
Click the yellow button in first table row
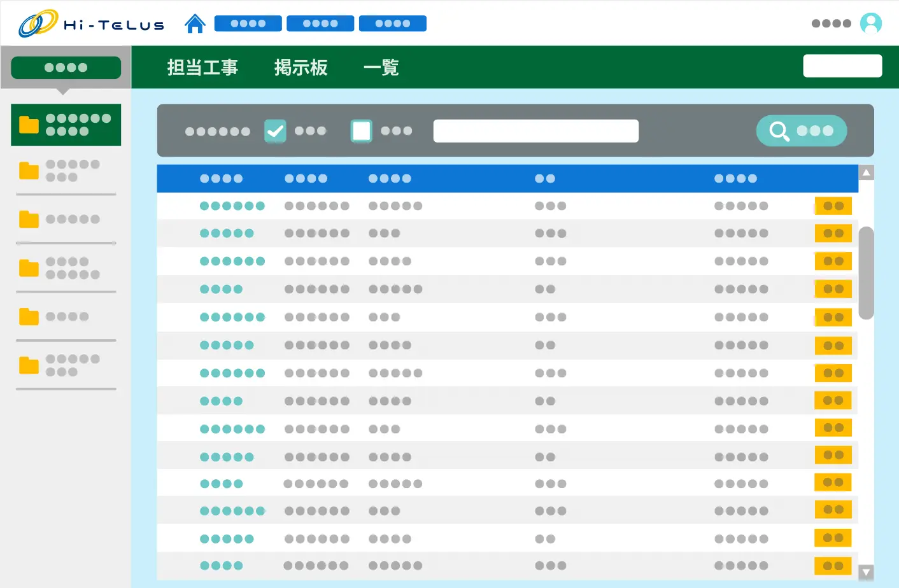[x=833, y=206]
